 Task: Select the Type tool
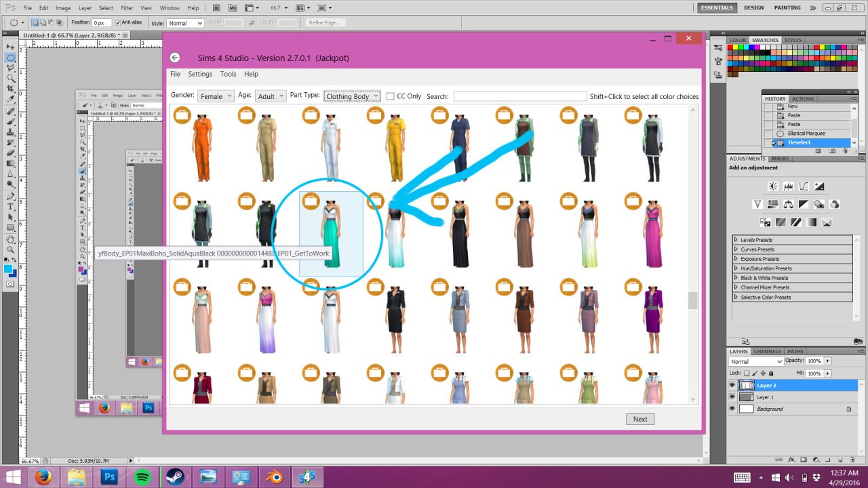[11, 206]
